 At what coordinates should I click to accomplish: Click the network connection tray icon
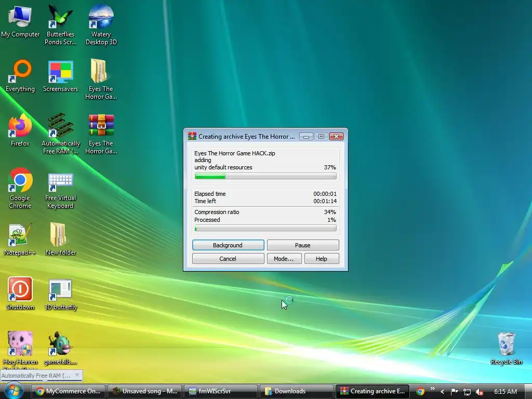coord(467,392)
